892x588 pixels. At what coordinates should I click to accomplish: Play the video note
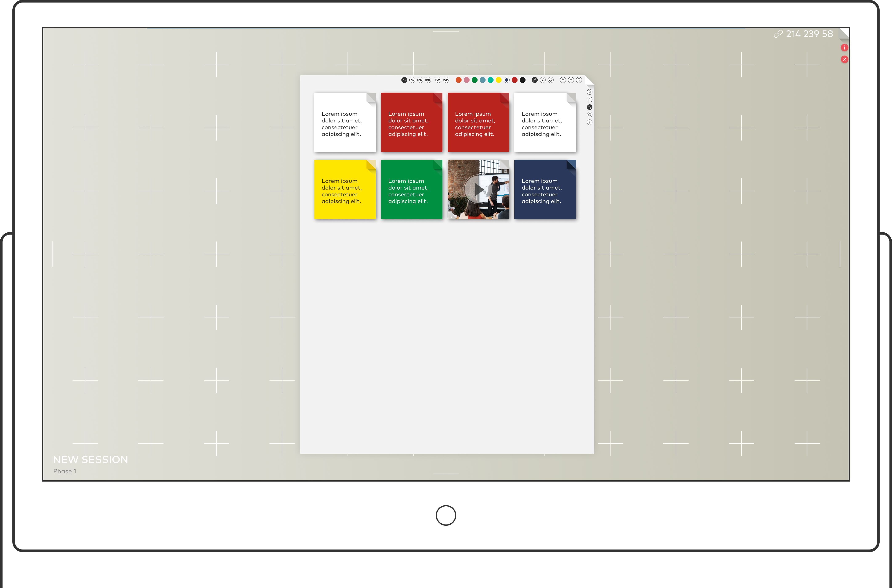(x=478, y=189)
